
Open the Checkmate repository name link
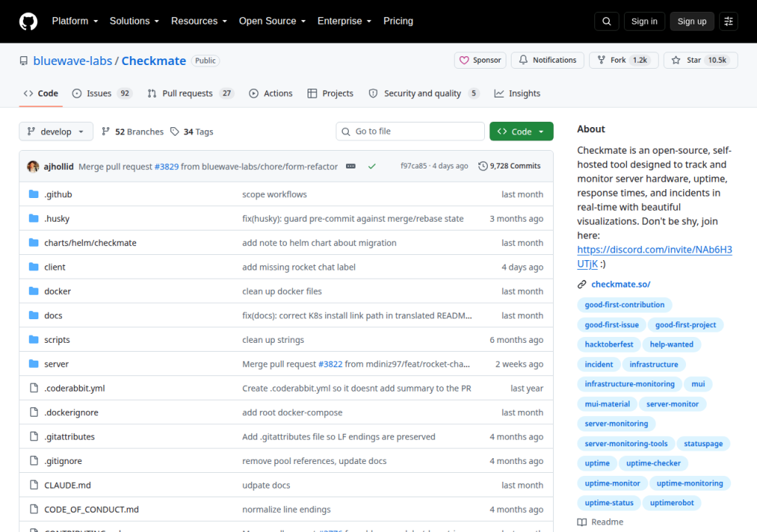(x=154, y=61)
